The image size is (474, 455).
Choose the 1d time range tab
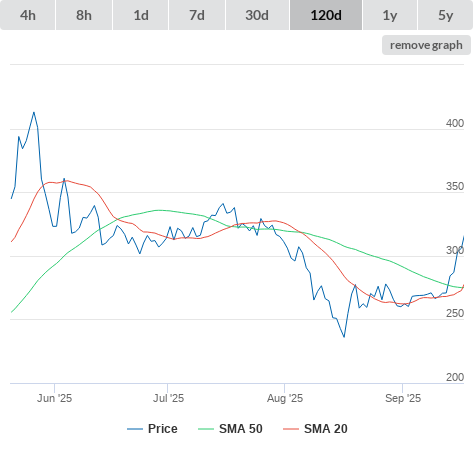(x=141, y=15)
